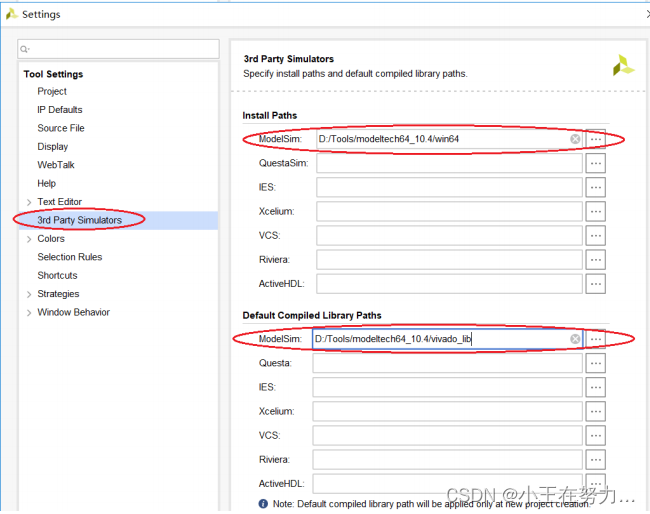Click the QuestaSim install path field
The image size is (650, 514).
click(x=449, y=163)
